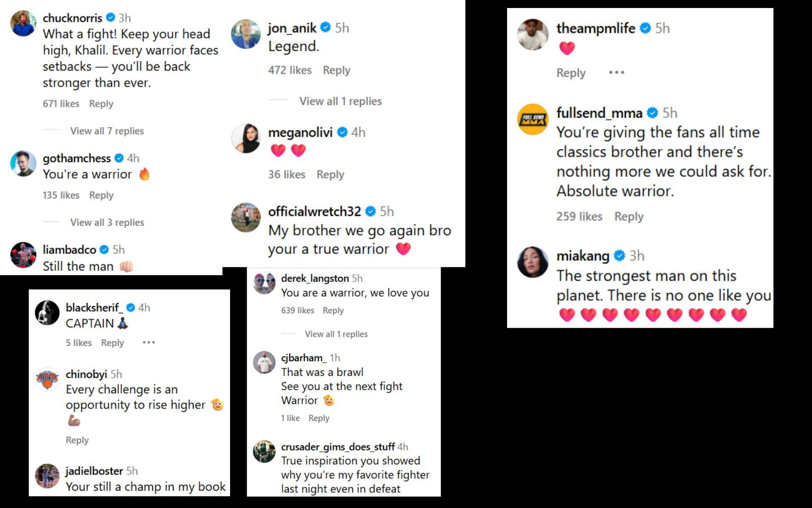The width and height of the screenshot is (812, 508).
Task: Click the liambadco profile photo
Action: click(x=23, y=255)
